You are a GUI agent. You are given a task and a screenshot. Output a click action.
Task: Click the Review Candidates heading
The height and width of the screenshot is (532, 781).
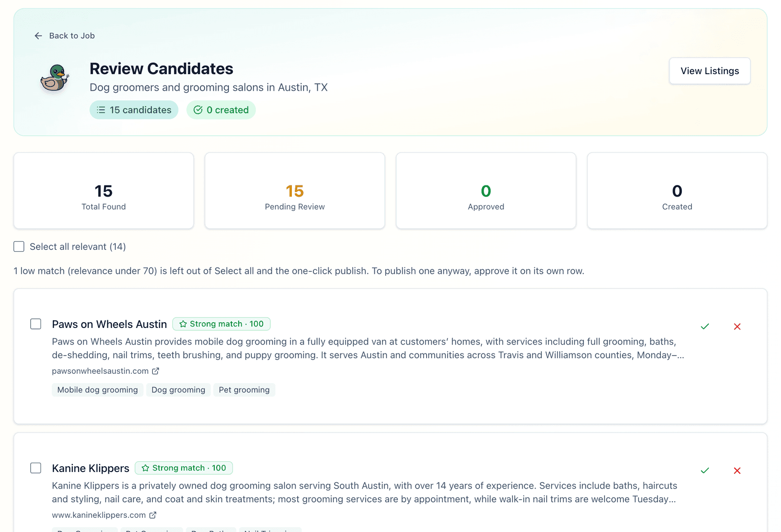(x=162, y=69)
